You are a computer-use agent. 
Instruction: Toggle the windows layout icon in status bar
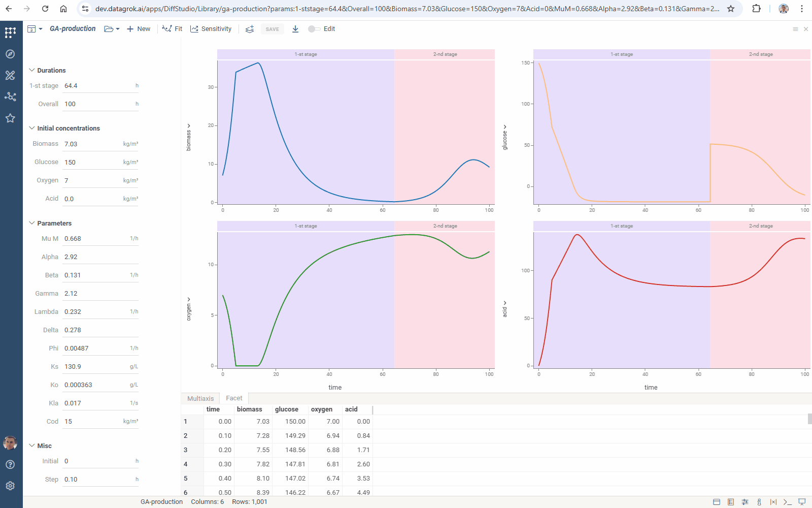coord(717,502)
